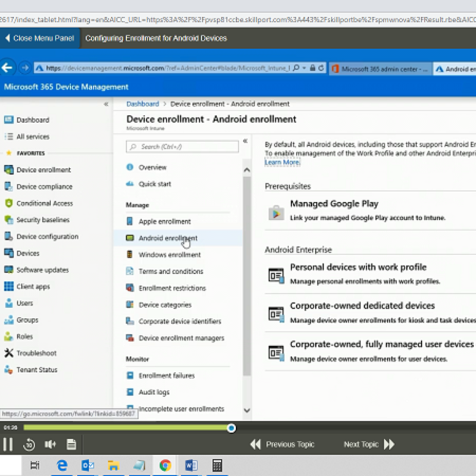476x476 pixels.
Task: Click the address bar search dropdown arrow
Action: point(304,68)
